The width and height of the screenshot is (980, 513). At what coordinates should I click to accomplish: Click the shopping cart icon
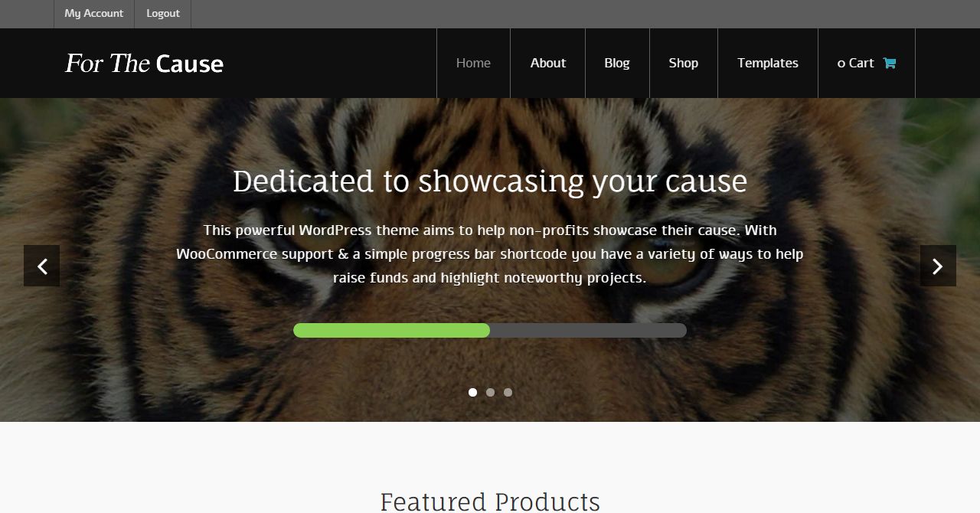[889, 63]
